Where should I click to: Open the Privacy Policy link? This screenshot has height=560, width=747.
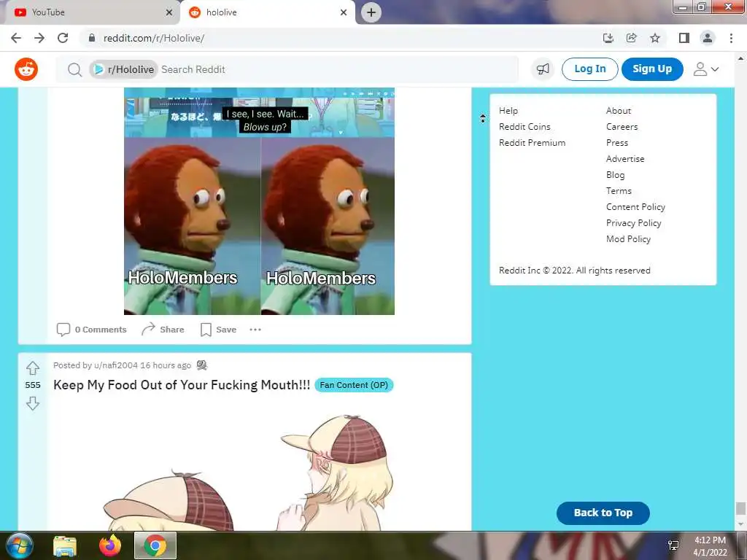(x=634, y=223)
